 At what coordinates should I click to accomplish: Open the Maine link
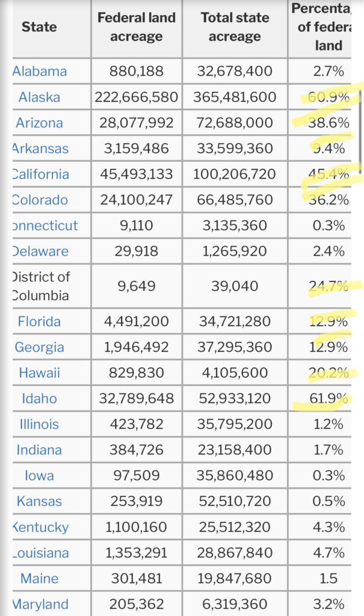coord(40,579)
